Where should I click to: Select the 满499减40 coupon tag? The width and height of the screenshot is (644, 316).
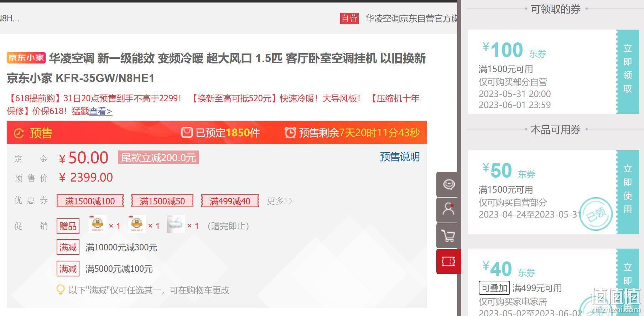tap(230, 201)
